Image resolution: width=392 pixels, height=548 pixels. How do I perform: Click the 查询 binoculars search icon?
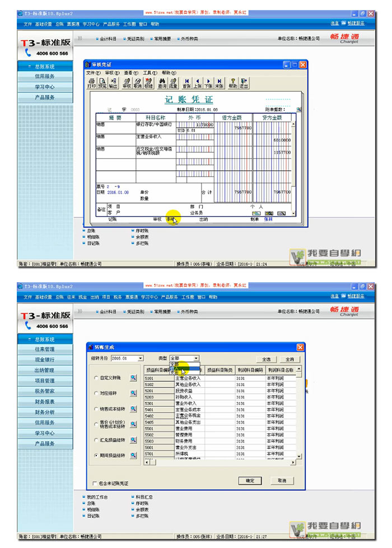point(162,83)
